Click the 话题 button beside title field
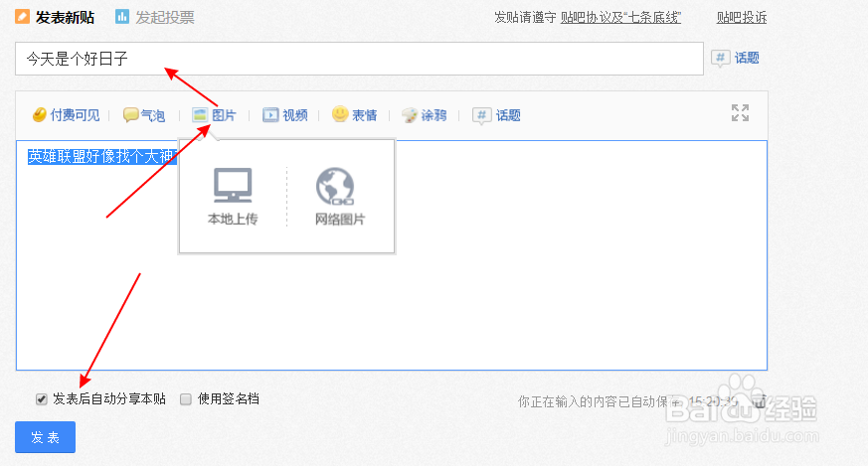This screenshot has height=466, width=868. click(735, 58)
